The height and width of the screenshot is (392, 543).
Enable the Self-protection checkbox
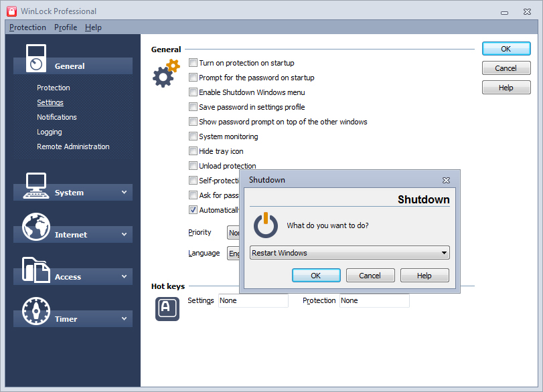pyautogui.click(x=193, y=180)
